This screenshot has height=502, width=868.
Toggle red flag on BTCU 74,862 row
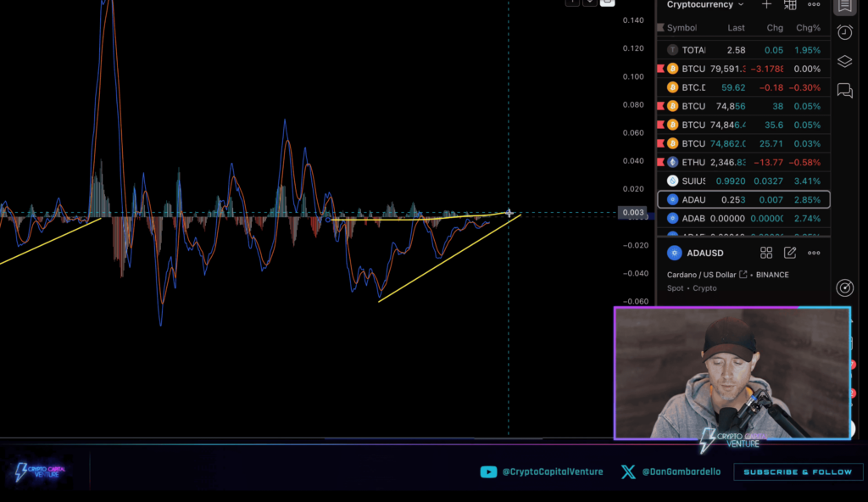click(x=660, y=143)
